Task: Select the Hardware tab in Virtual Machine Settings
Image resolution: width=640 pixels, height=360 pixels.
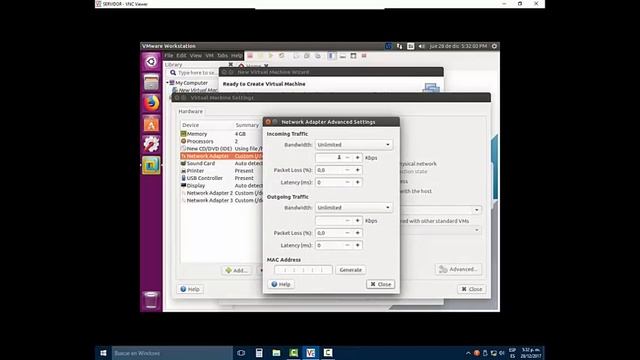Action: 191,111
